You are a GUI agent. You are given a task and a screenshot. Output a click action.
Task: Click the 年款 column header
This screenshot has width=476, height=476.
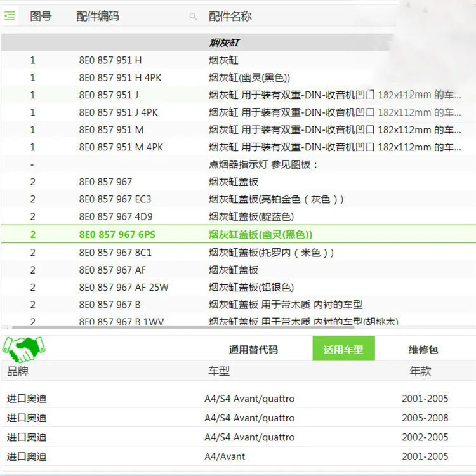pos(420,371)
